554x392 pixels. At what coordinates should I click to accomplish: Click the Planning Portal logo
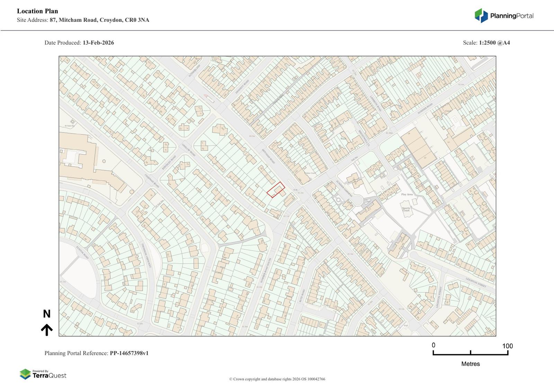504,16
